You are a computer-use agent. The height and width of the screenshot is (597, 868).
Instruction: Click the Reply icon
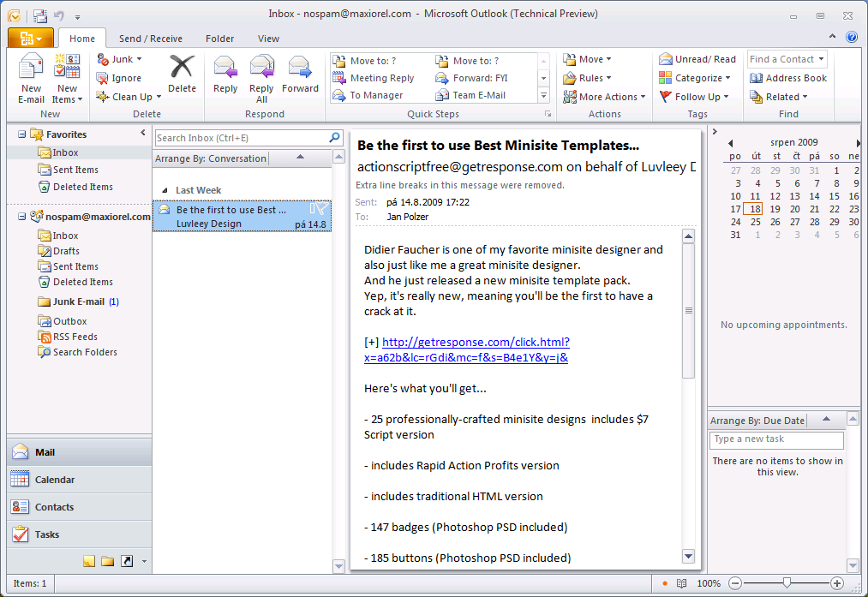(x=225, y=74)
